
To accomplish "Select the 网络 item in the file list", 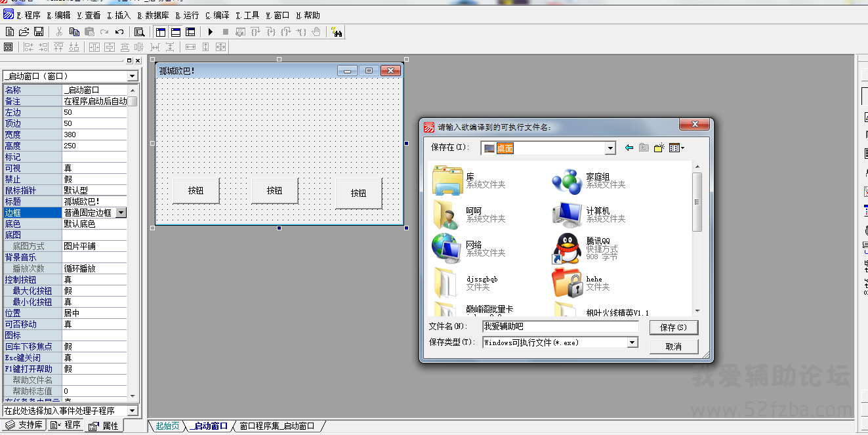I will pos(469,249).
